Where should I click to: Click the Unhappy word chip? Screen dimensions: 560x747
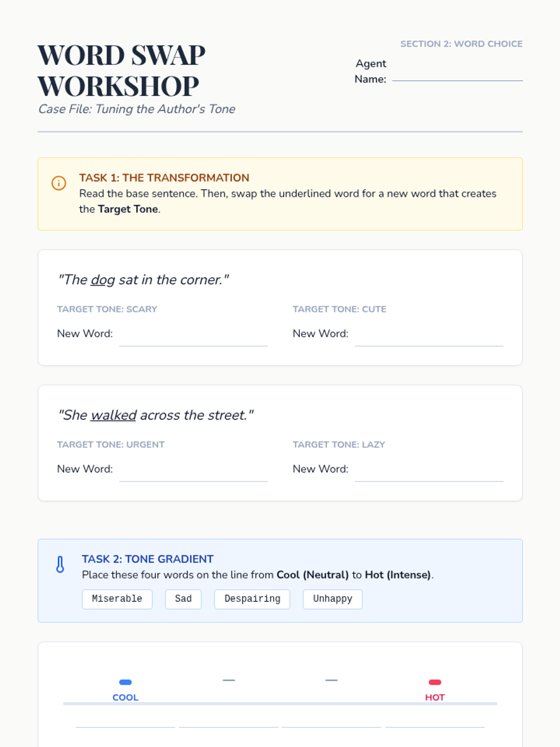click(333, 599)
